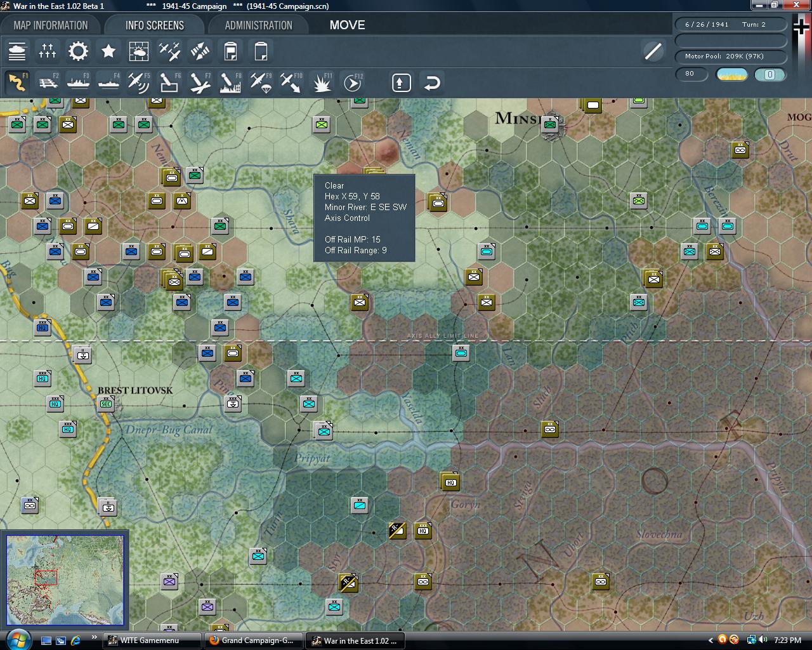Expand quick launch chevron on taskbar

coord(95,637)
